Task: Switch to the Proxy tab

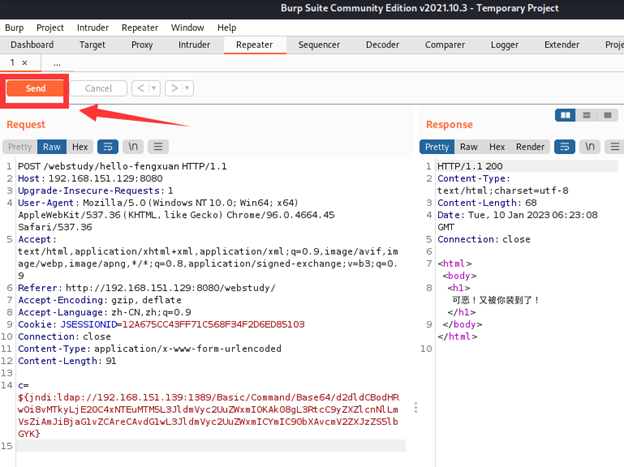Action: pos(142,45)
